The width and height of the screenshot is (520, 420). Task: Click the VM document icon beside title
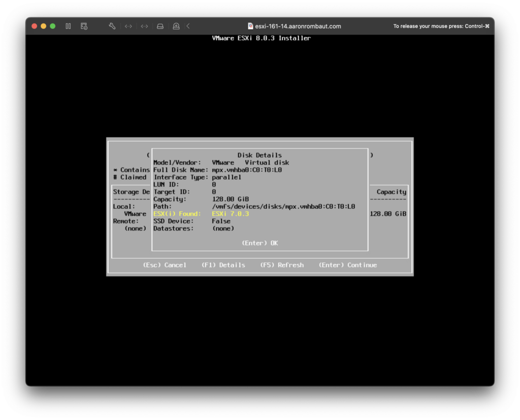pos(250,26)
